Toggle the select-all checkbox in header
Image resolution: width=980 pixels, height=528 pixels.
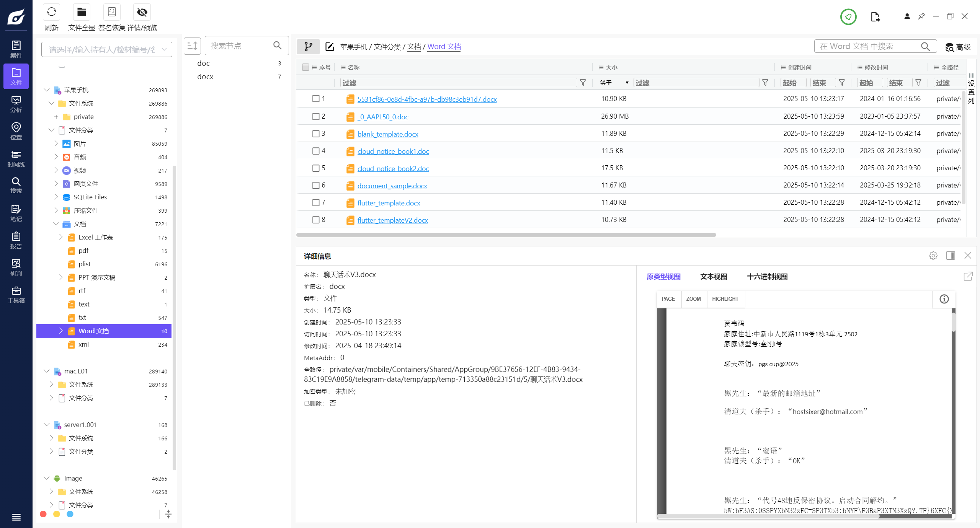point(305,67)
